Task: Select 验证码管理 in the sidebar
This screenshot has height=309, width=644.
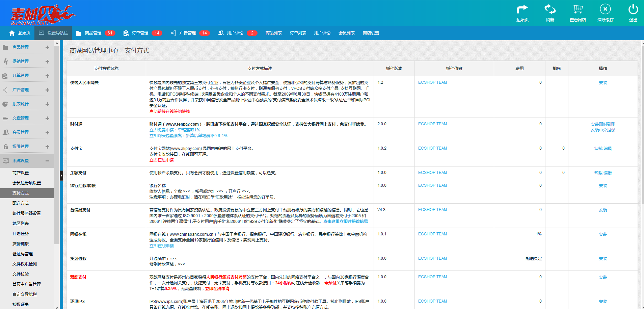Action: click(x=23, y=254)
